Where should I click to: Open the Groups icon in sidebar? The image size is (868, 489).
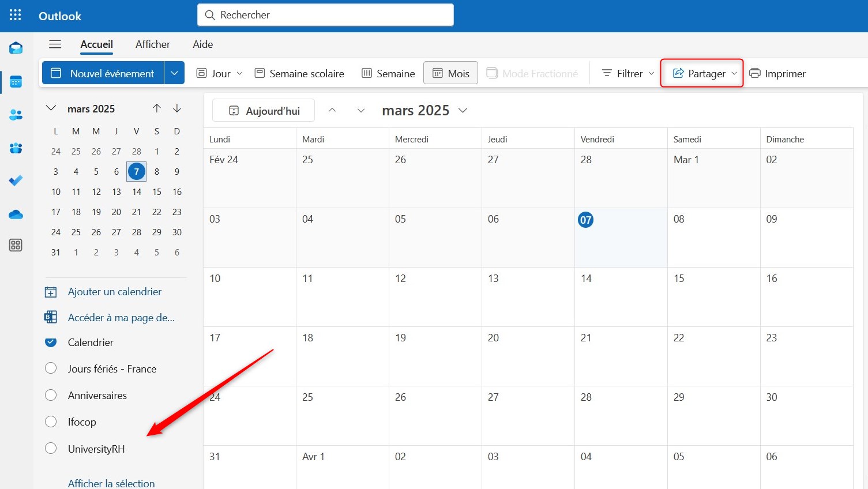tap(16, 148)
